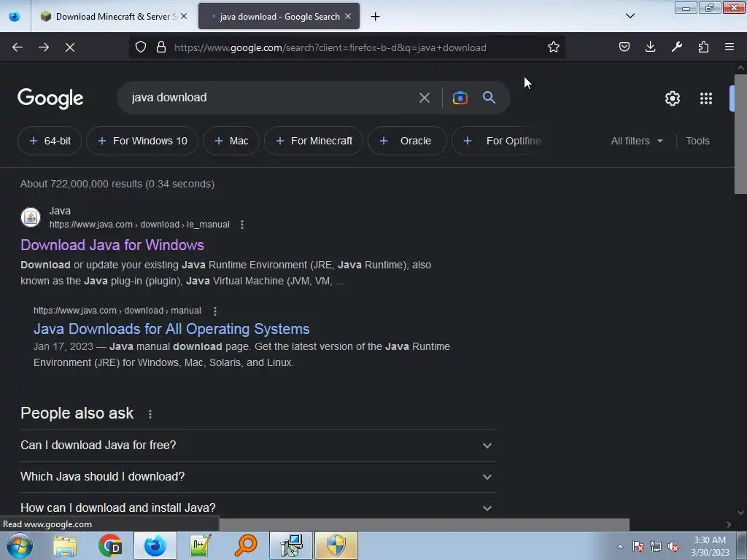Open the Tools search option
747x560 pixels.
click(697, 141)
